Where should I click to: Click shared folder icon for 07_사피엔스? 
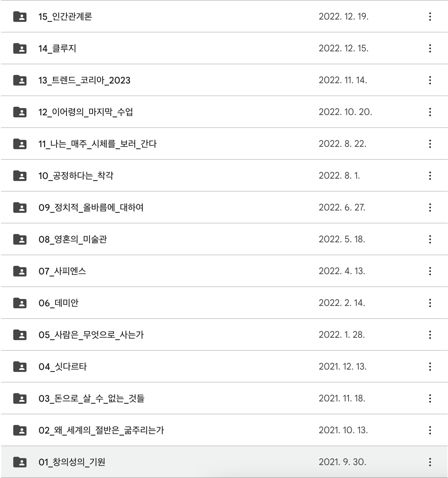coord(20,271)
